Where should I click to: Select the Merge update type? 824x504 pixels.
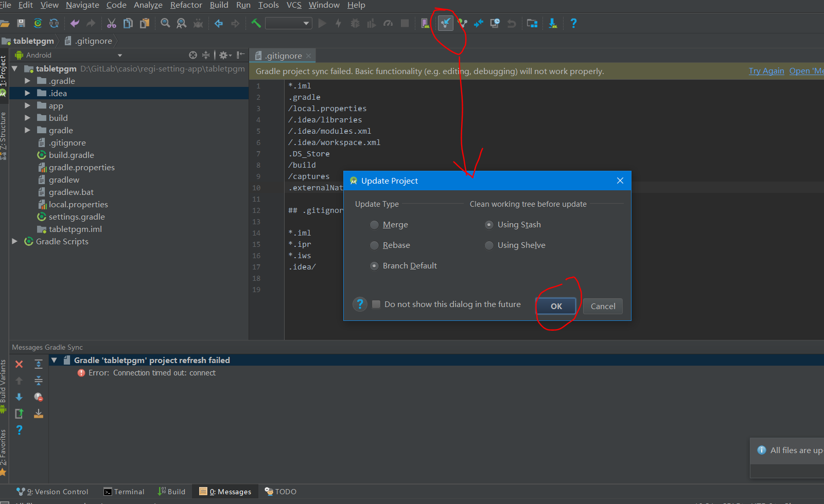(x=374, y=225)
